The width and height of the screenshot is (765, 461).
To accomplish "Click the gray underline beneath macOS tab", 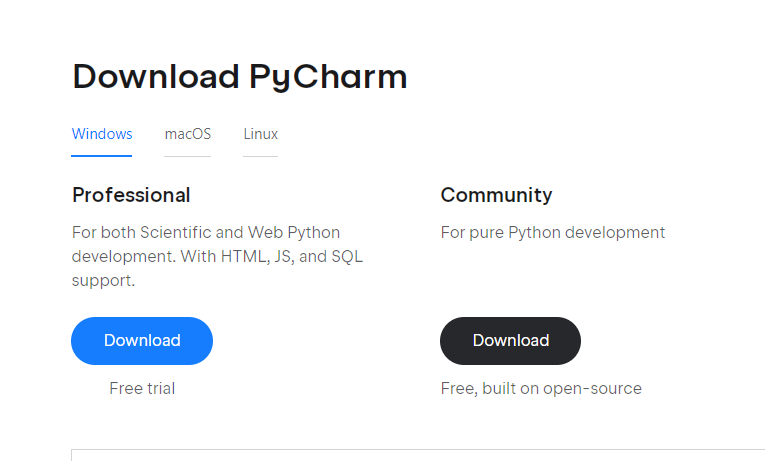I will click(188, 156).
